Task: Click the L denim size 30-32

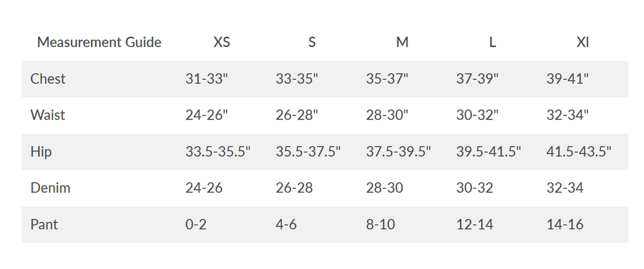Action: coord(475,188)
